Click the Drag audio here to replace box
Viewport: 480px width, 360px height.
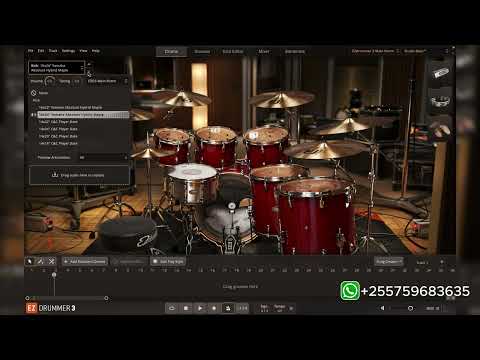pyautogui.click(x=79, y=175)
